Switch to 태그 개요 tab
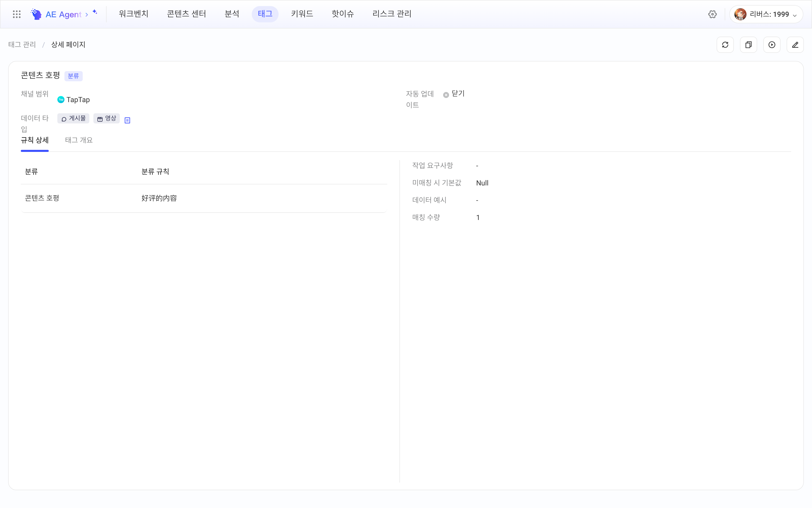This screenshot has width=812, height=508. (x=79, y=140)
